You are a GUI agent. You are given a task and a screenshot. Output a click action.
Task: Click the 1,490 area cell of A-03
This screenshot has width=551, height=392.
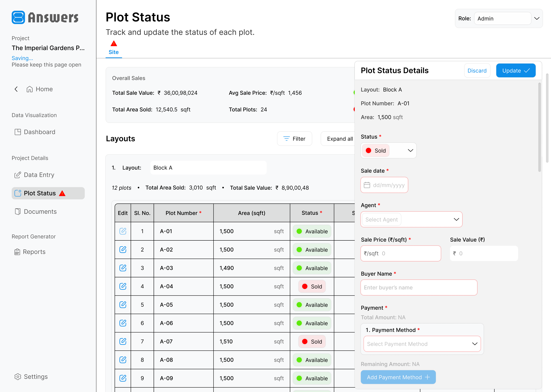(252, 268)
